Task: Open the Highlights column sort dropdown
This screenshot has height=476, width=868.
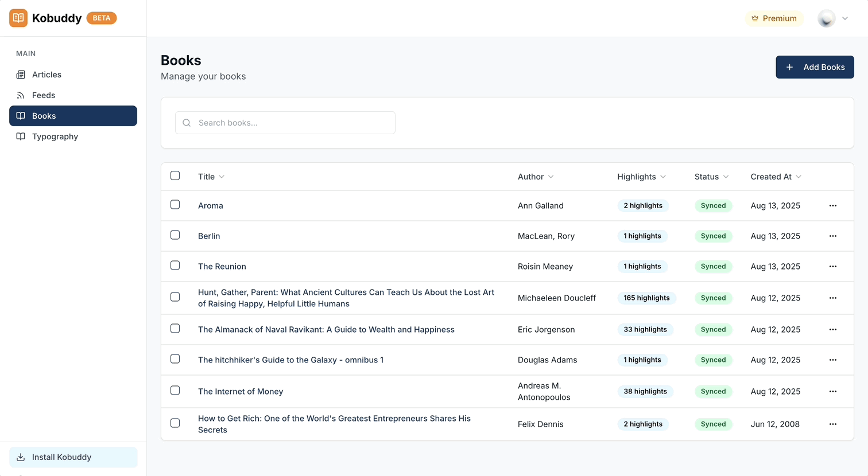Action: [x=641, y=177]
